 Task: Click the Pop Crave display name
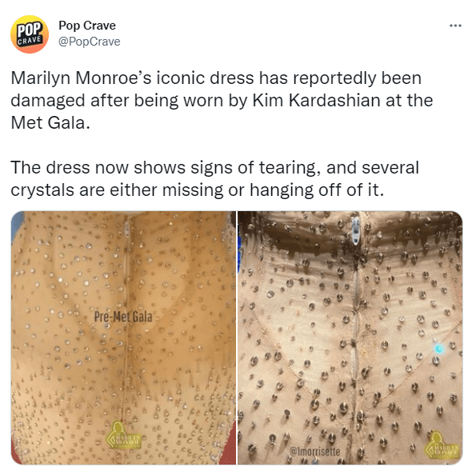click(x=87, y=26)
